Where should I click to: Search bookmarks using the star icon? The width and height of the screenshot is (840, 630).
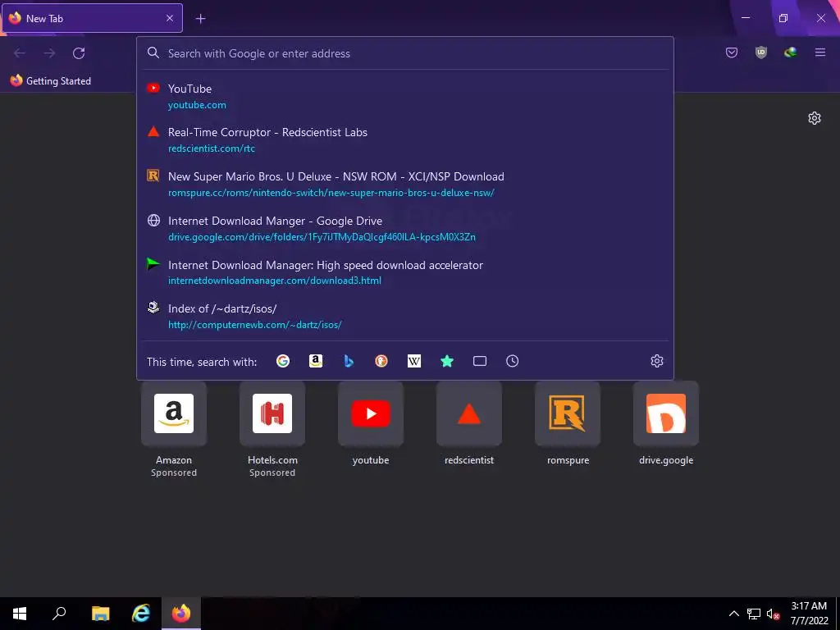point(447,361)
